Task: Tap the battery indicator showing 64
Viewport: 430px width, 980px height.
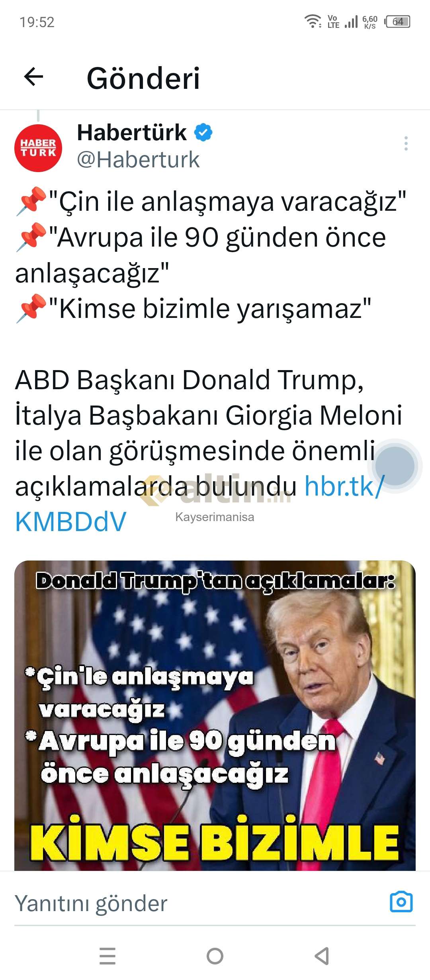Action: point(397,22)
